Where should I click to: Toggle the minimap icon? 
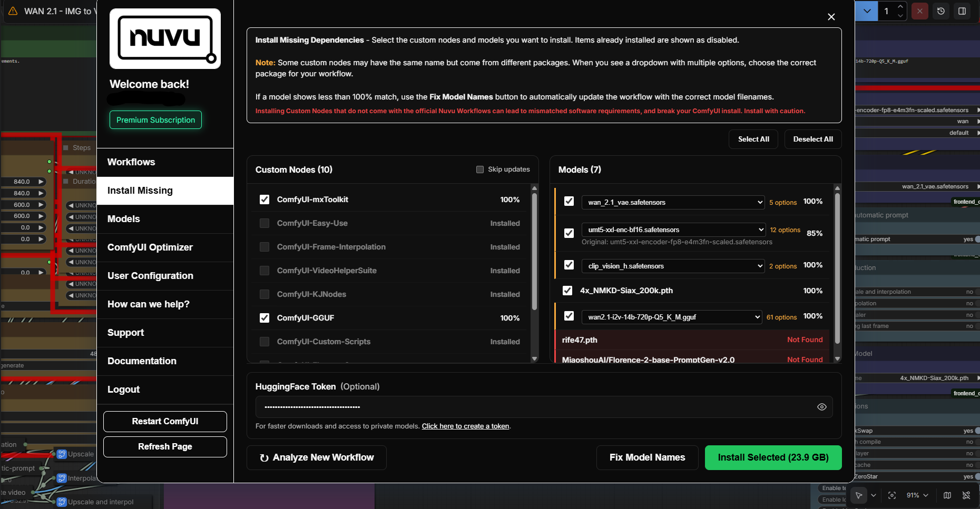pos(947,495)
